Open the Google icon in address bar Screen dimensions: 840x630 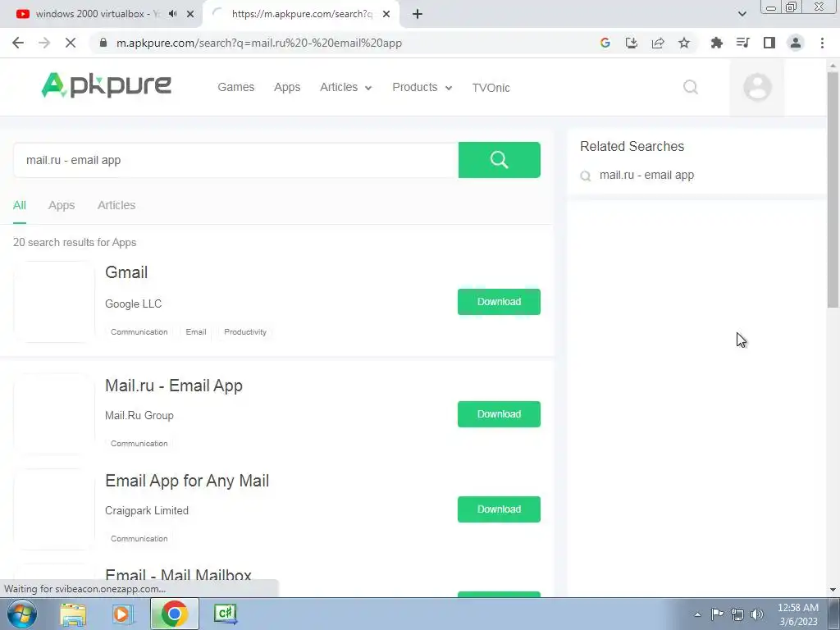(605, 43)
